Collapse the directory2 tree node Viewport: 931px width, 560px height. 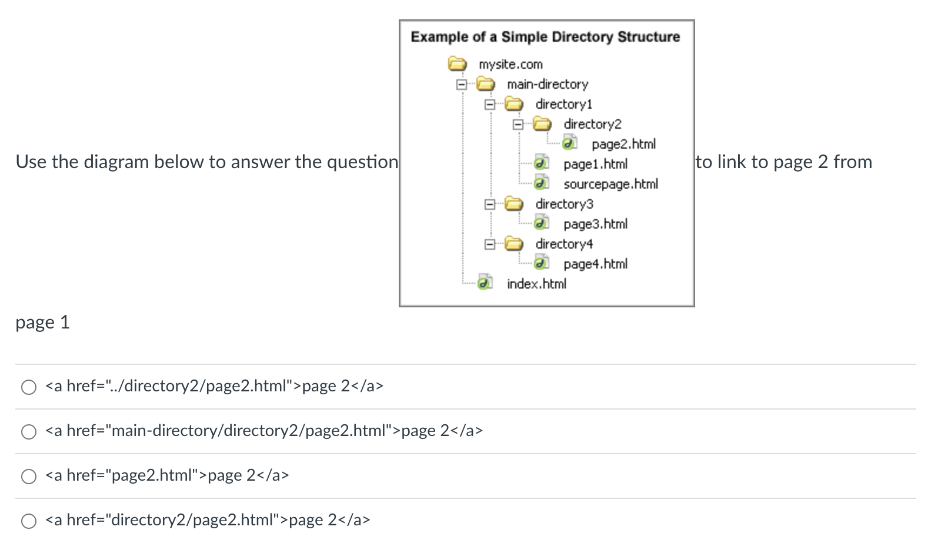[517, 124]
